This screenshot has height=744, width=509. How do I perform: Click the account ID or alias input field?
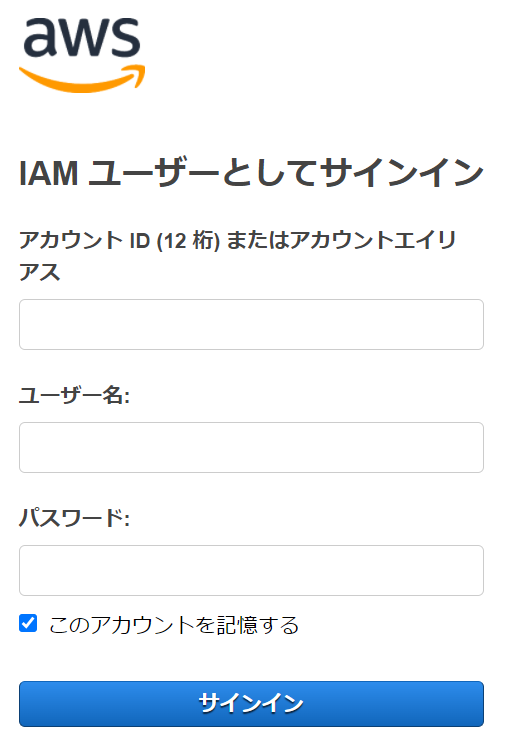(x=251, y=325)
